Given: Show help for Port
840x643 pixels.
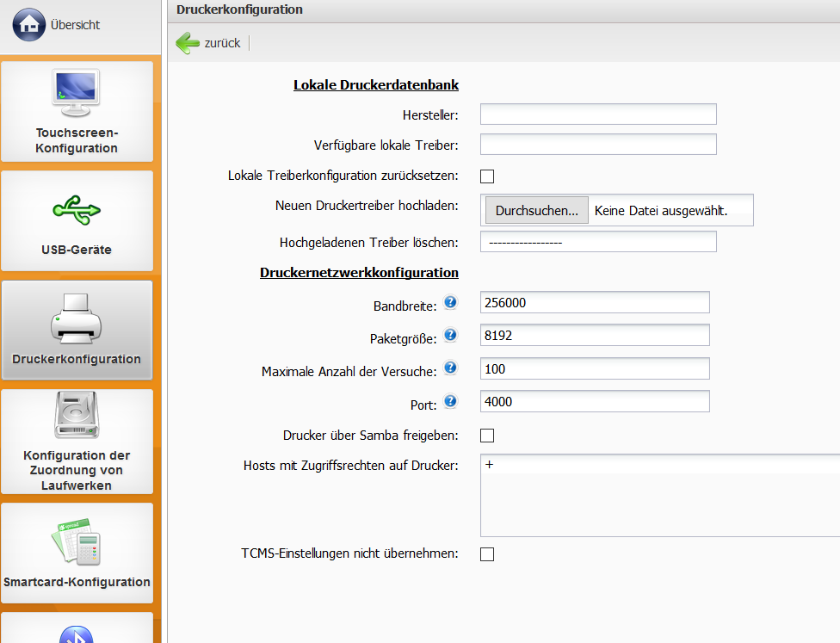Looking at the screenshot, I should [450, 401].
